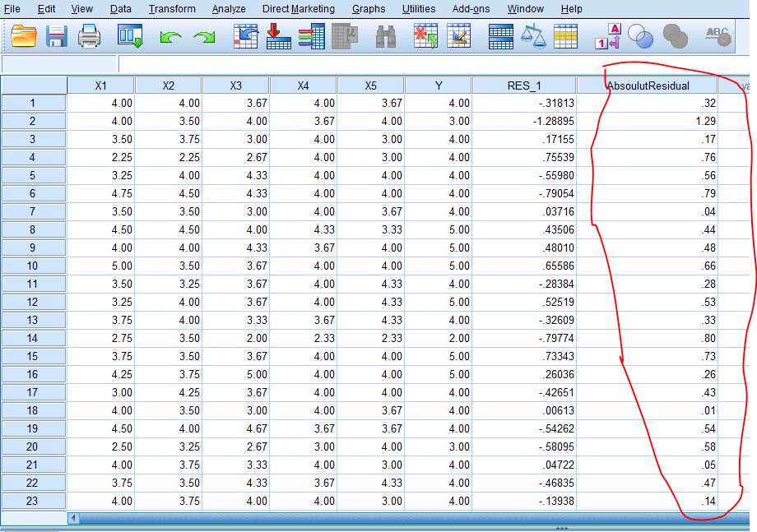This screenshot has width=757, height=532.
Task: Click the cell name box above grid
Action: [x=59, y=64]
